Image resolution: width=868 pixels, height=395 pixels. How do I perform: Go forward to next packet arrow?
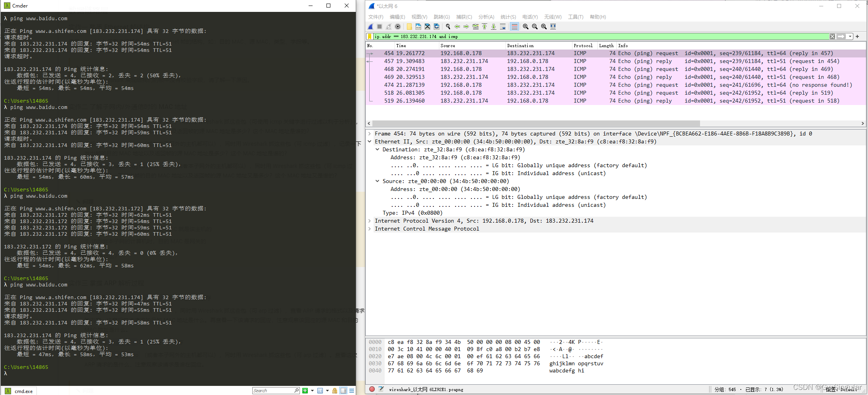466,27
